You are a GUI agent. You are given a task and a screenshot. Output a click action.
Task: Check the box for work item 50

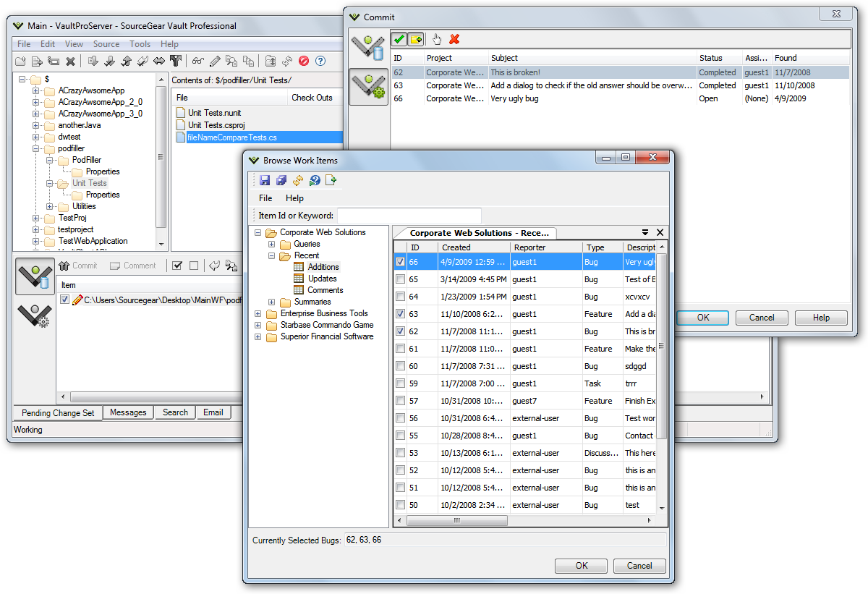click(401, 505)
